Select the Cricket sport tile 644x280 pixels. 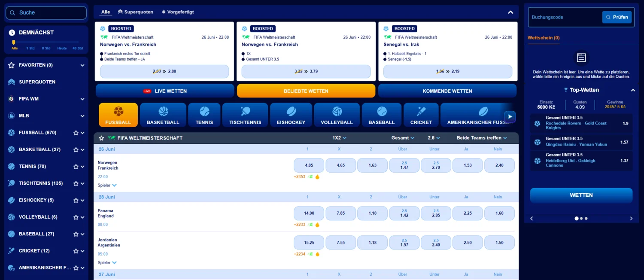421,115
